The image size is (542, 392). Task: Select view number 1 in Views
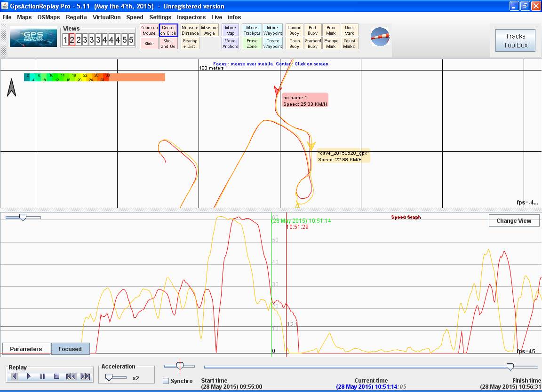pyautogui.click(x=66, y=40)
